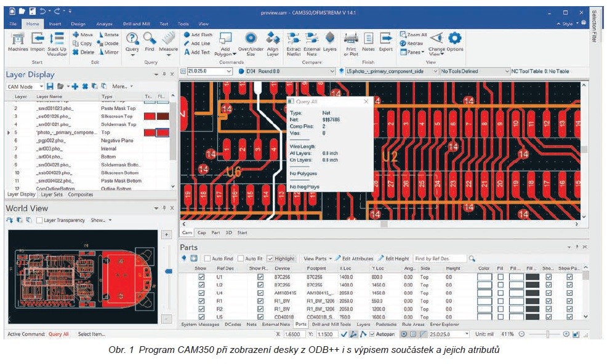Open the Query tool

click(132, 43)
